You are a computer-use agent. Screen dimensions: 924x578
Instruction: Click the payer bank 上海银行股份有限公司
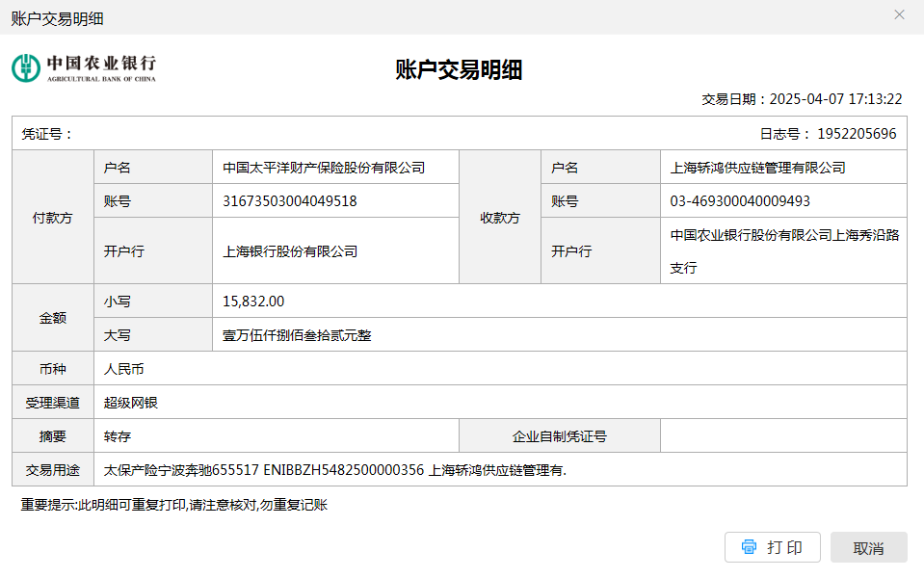click(290, 251)
